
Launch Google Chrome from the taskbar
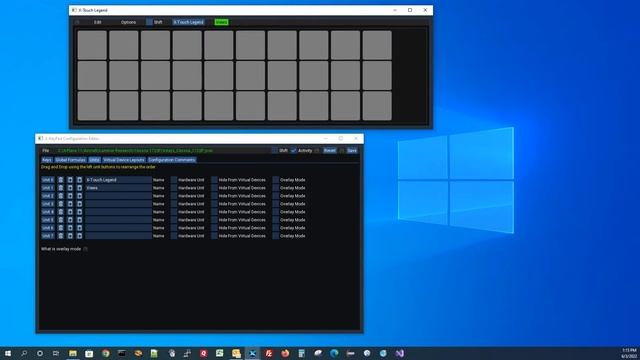coord(106,353)
